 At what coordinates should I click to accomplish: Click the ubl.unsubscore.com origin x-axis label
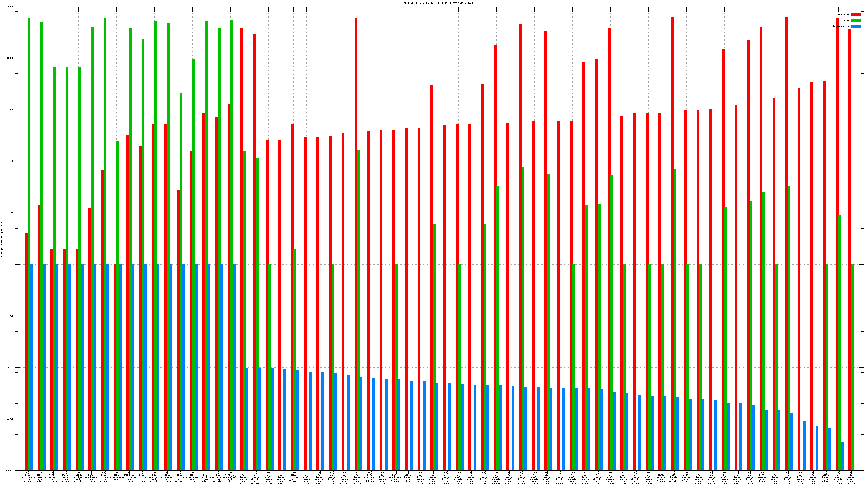217,477
